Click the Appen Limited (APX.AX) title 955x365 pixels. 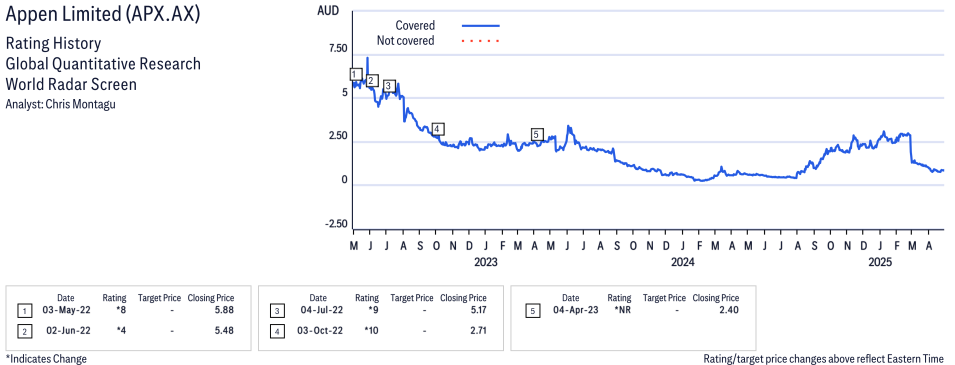coord(102,15)
